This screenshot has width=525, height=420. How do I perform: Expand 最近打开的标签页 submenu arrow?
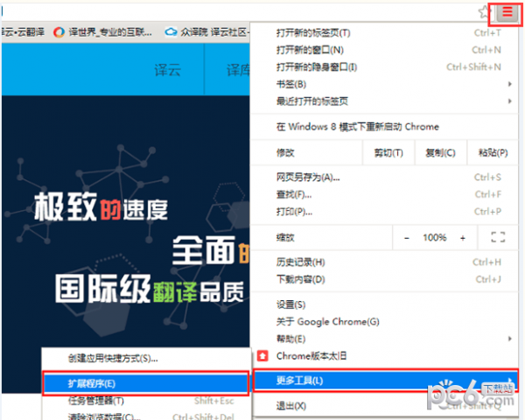point(509,101)
